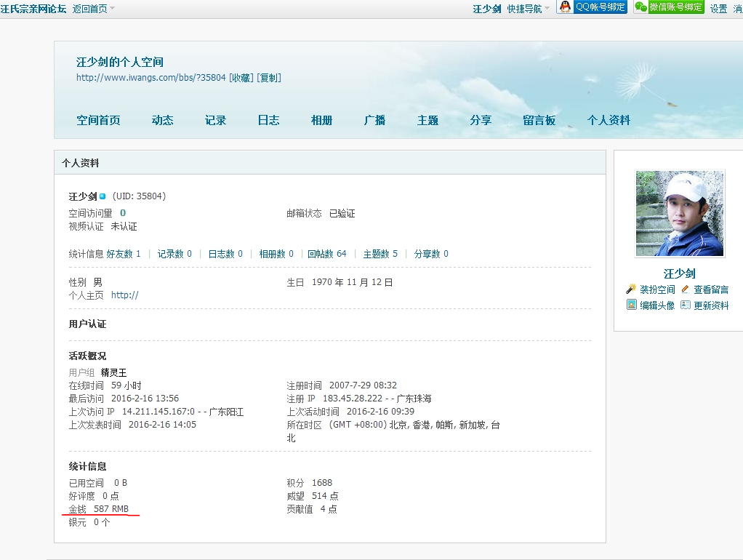The height and width of the screenshot is (560, 743).
Task: Click the pencil 查看留言 icon
Action: click(x=685, y=289)
